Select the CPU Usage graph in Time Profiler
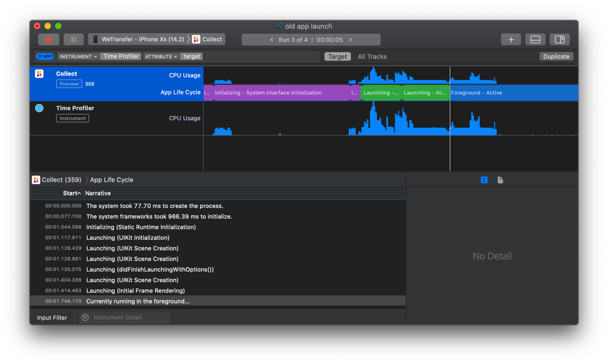This screenshot has height=364, width=608. [x=391, y=118]
